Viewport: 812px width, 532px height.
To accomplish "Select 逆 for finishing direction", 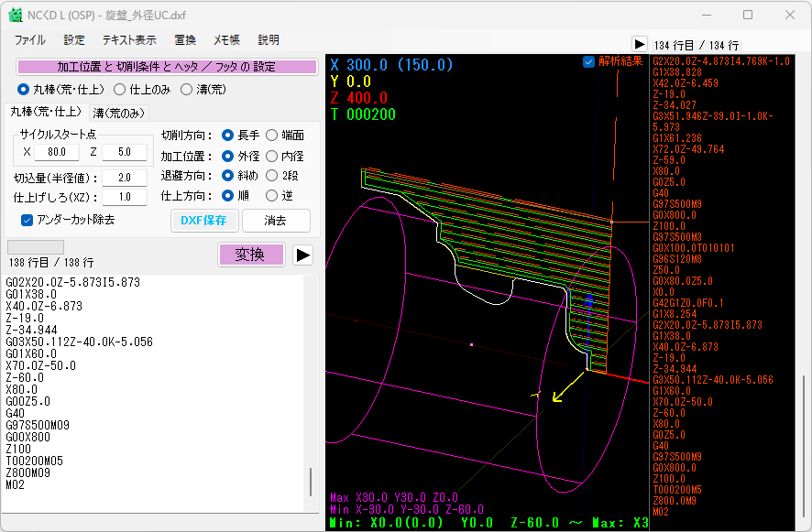I will [x=272, y=195].
